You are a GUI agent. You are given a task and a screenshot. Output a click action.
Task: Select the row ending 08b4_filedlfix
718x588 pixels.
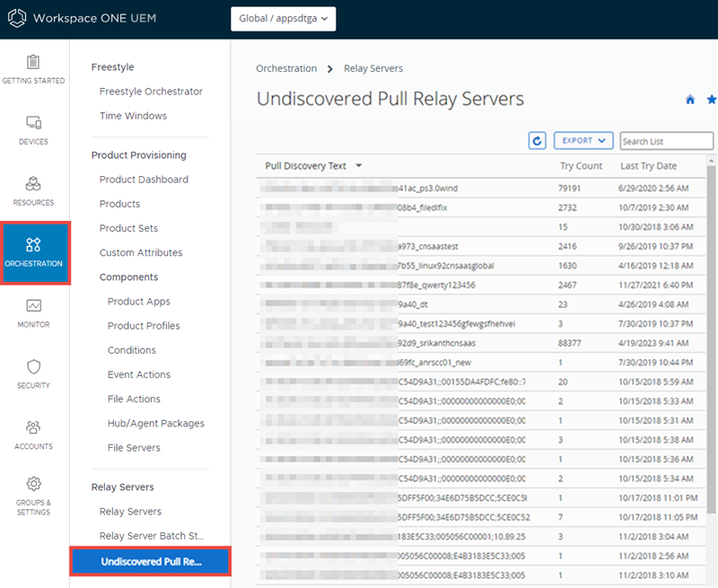(481, 207)
